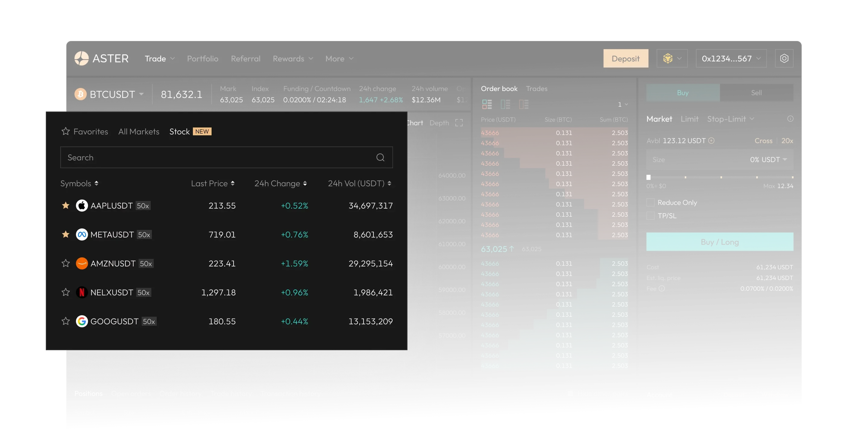Click the Buy / Long button
868x437 pixels.
click(x=719, y=242)
